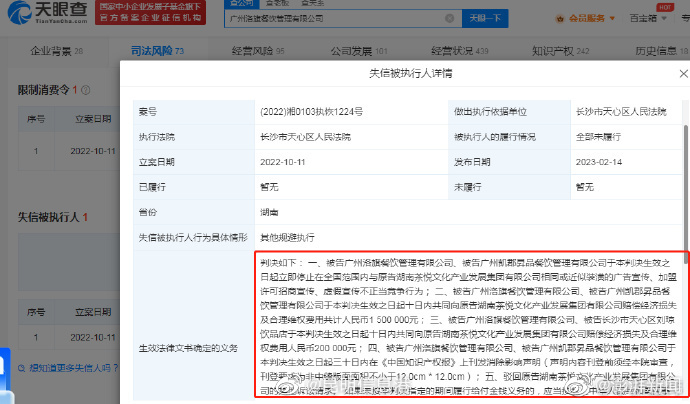
Task: Switch to the 经营状况 tab
Action: tap(459, 51)
